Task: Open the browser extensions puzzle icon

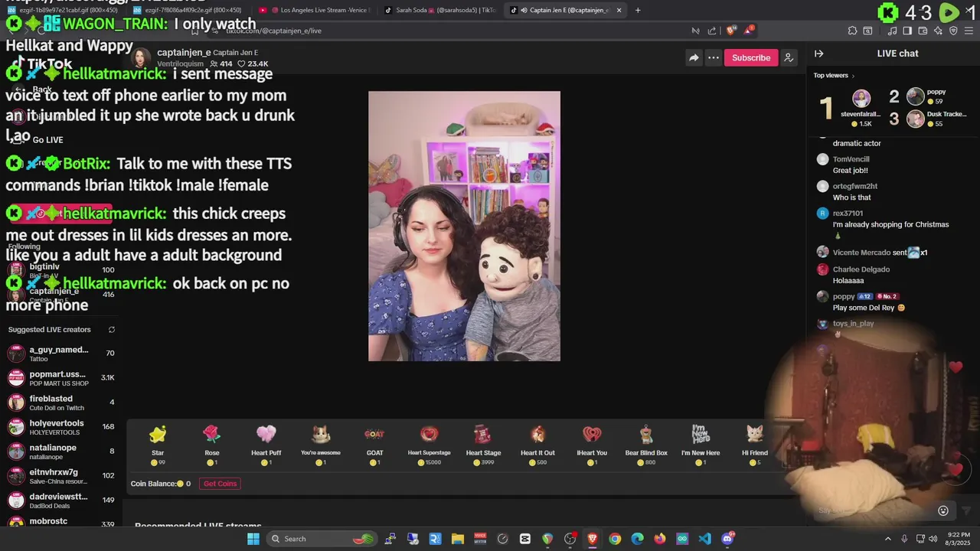Action: point(852,31)
